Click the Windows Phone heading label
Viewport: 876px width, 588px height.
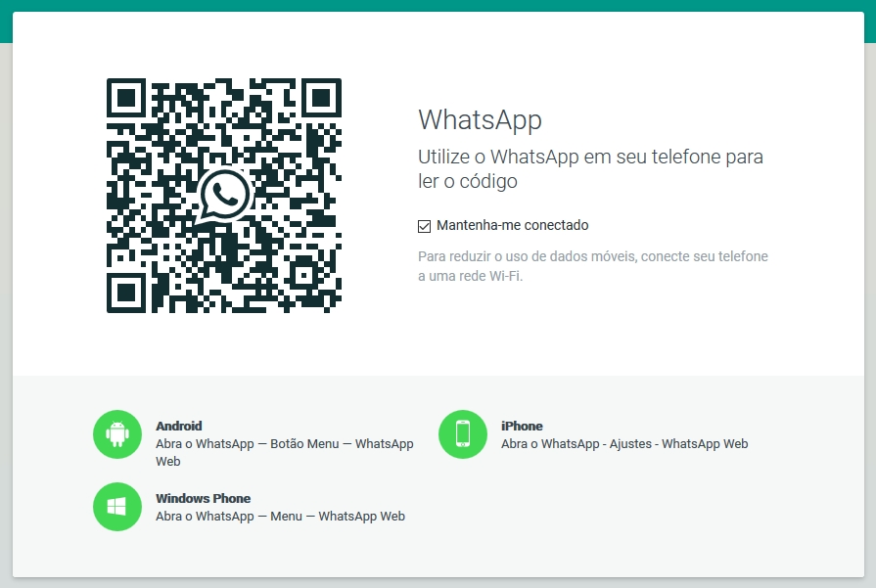coord(203,498)
